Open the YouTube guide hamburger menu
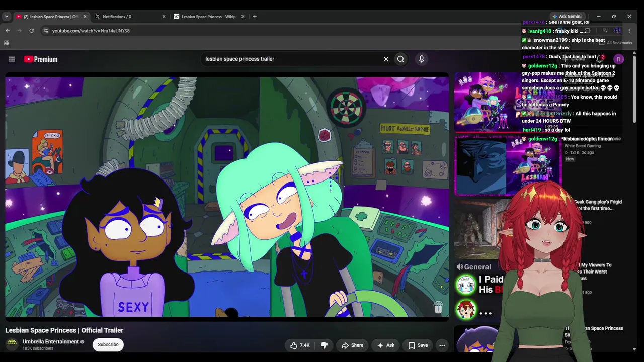 click(x=12, y=59)
